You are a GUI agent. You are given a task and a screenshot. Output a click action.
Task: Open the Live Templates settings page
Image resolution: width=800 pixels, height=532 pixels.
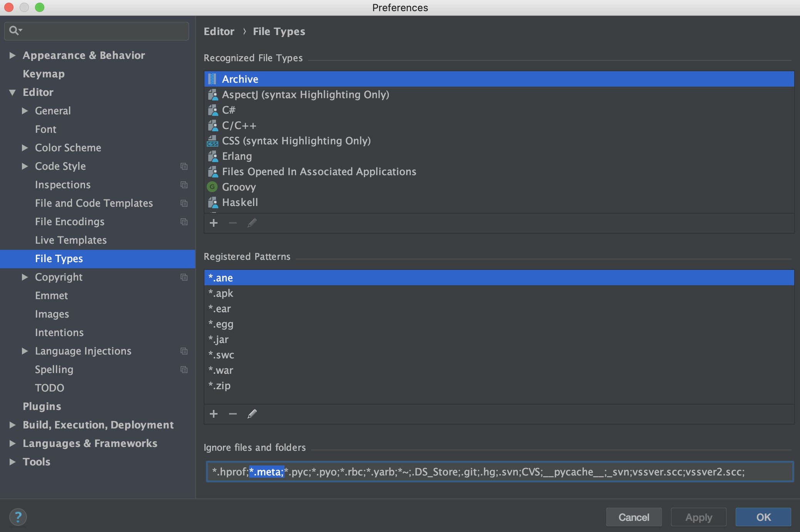click(71, 240)
